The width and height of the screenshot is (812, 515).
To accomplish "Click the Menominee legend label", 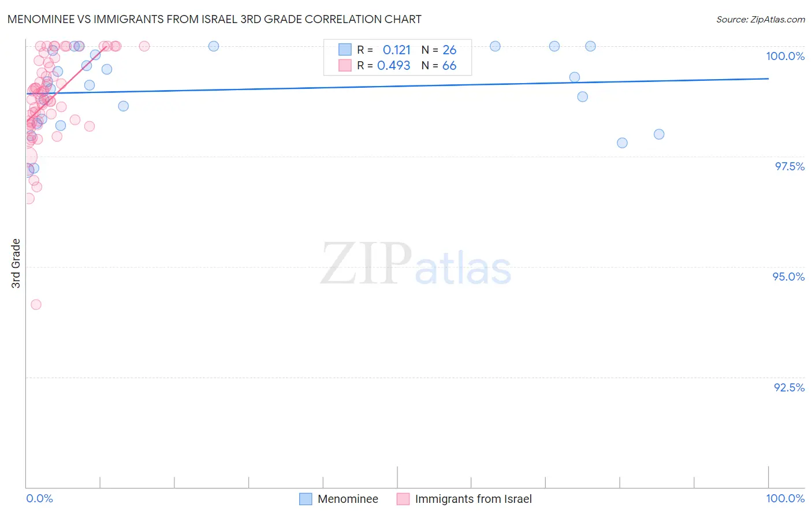I will (x=348, y=499).
